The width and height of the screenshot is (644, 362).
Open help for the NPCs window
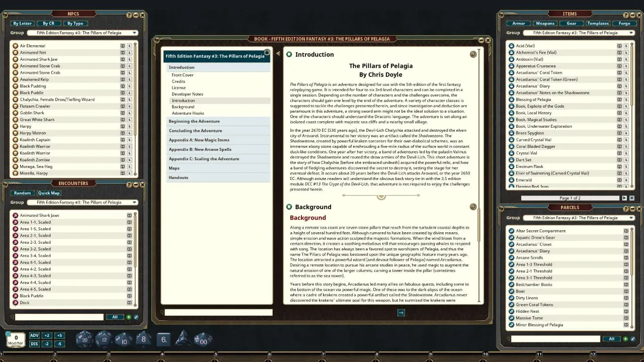click(129, 16)
